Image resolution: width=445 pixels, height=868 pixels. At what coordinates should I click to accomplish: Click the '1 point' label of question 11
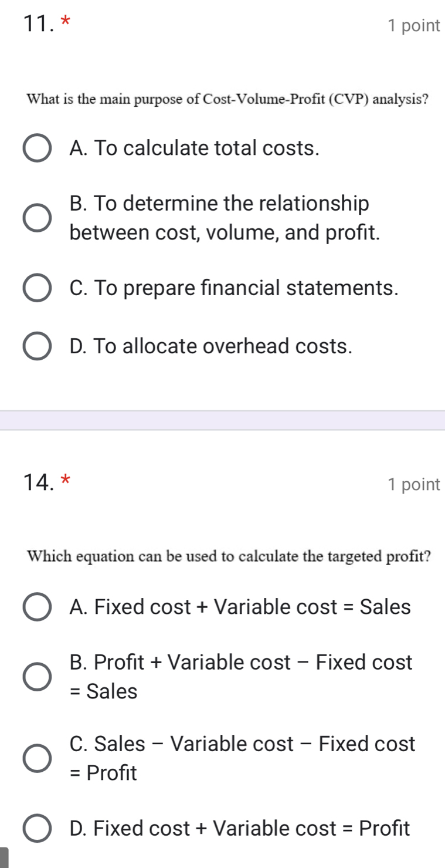(413, 26)
